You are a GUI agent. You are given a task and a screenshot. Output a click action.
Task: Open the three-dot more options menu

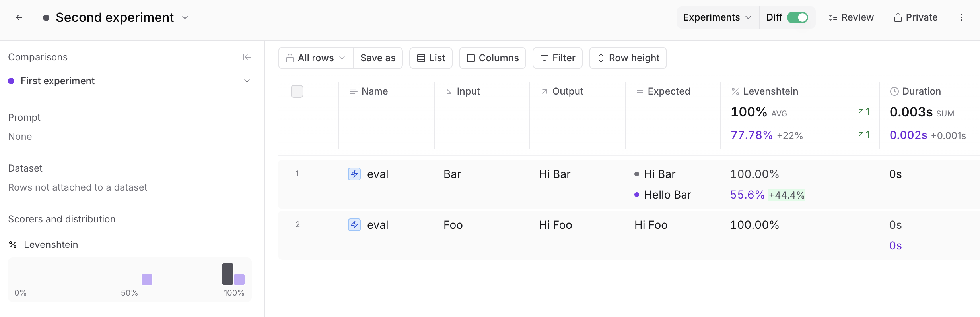(961, 17)
